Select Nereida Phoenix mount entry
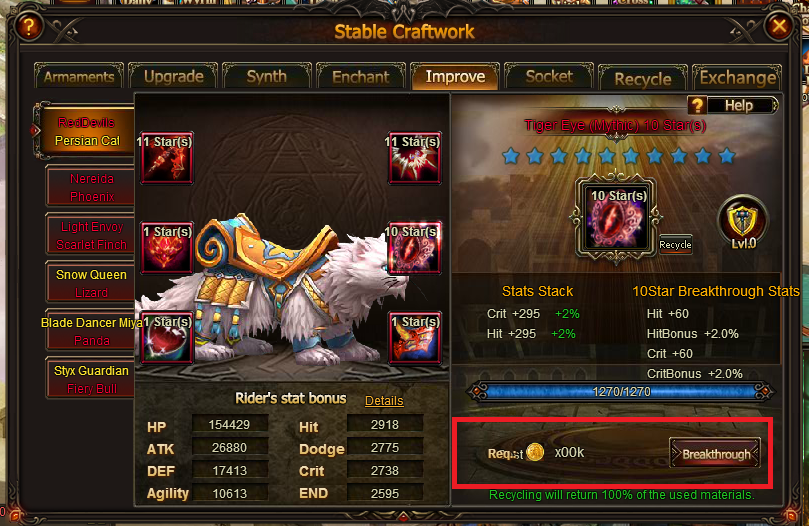This screenshot has width=809, height=526. tap(91, 187)
